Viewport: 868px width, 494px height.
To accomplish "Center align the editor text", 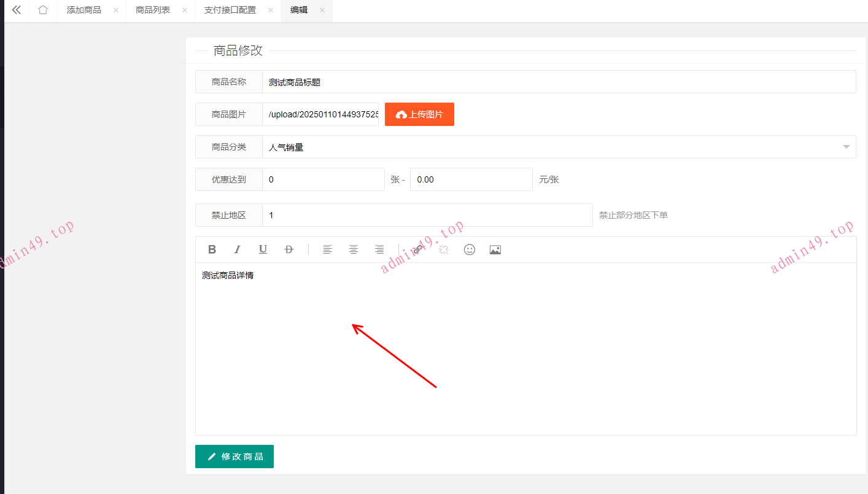I will [x=354, y=249].
